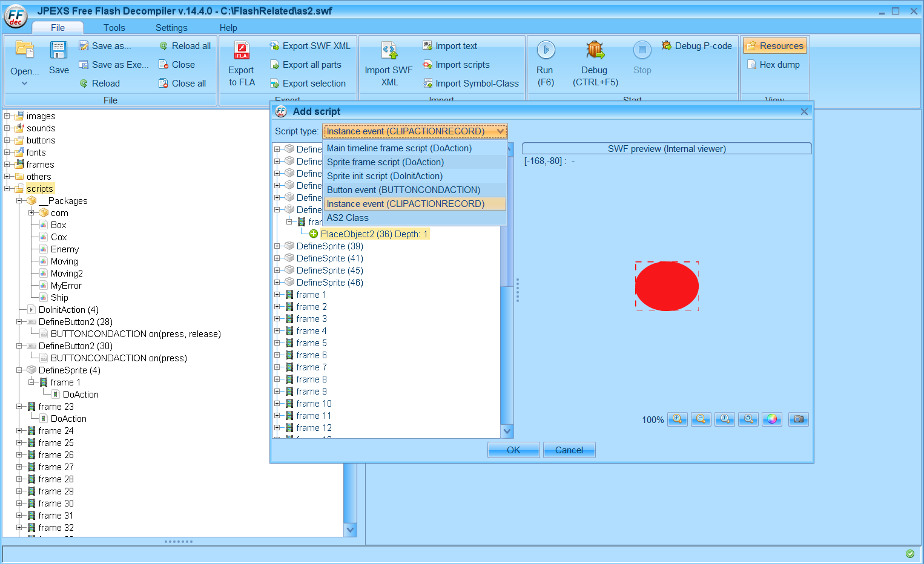The image size is (924, 564).
Task: Click the main scripts tree scrollbar down arrow
Action: pos(350,530)
